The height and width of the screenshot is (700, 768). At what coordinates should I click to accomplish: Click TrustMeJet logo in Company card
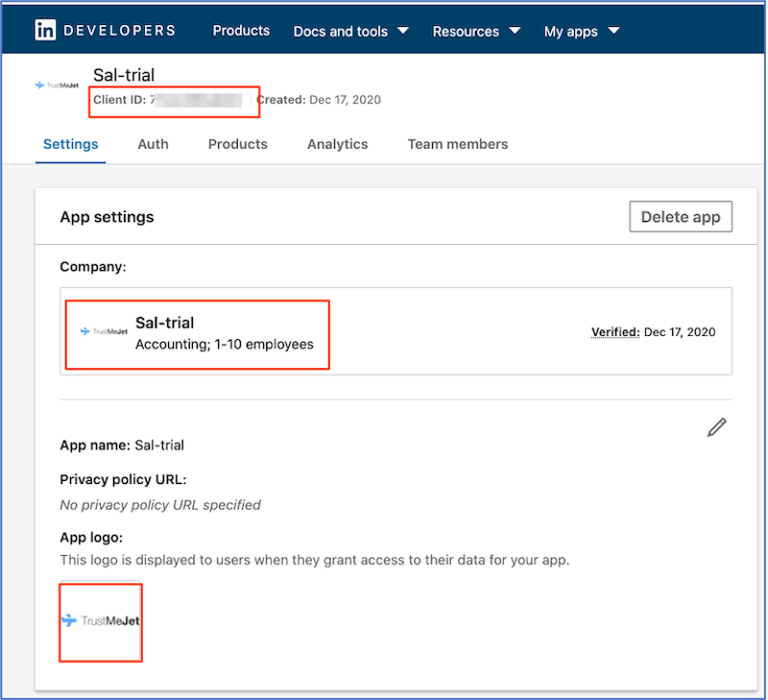[x=104, y=331]
